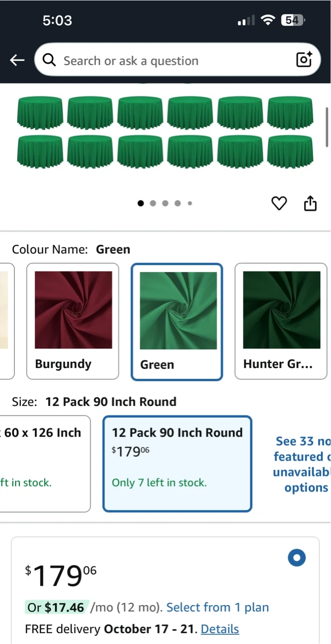Expand See 33 non-featured unavailable options
Image resolution: width=331 pixels, height=644 pixels.
pos(302,464)
